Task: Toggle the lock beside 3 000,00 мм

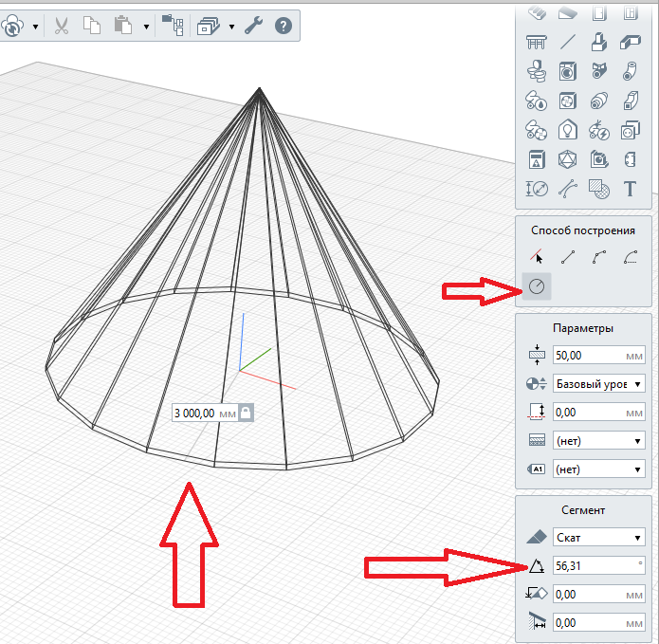Action: pos(246,413)
